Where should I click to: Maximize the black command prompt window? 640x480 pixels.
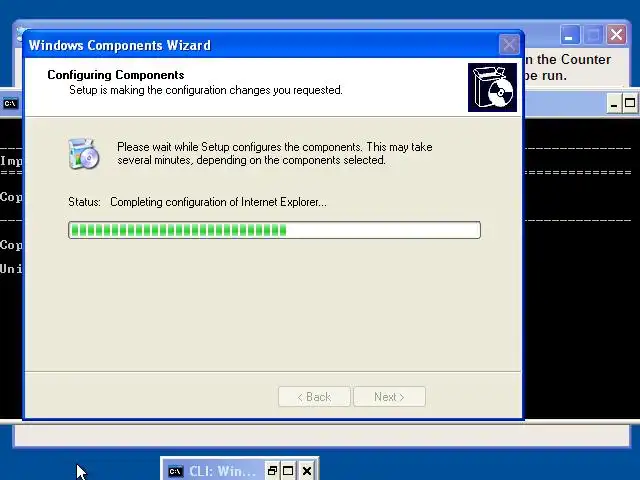pyautogui.click(x=630, y=103)
